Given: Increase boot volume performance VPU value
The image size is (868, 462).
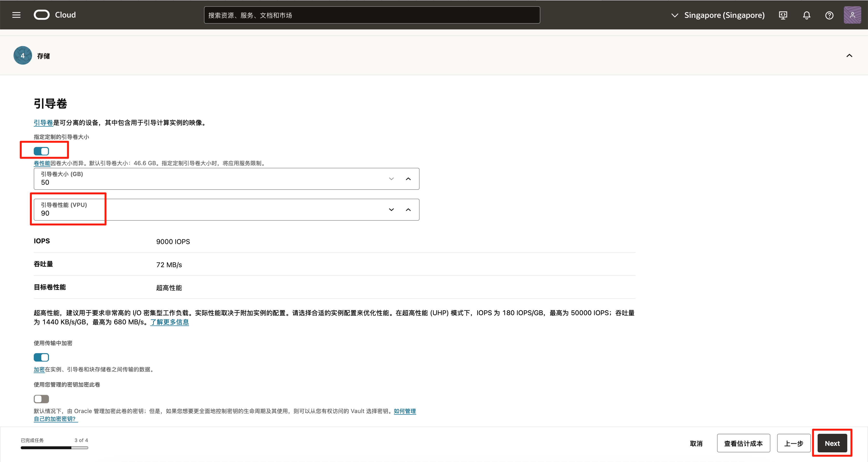Looking at the screenshot, I should [408, 210].
